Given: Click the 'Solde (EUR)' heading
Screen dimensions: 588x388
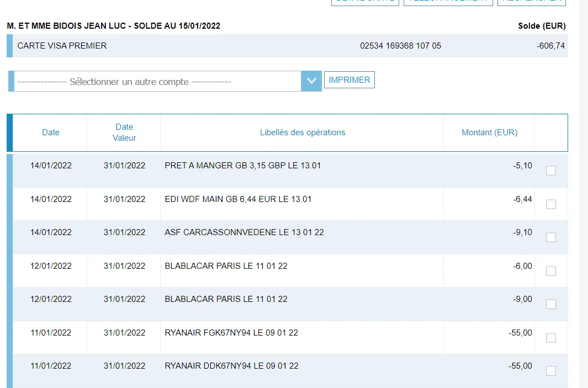Looking at the screenshot, I should [542, 26].
